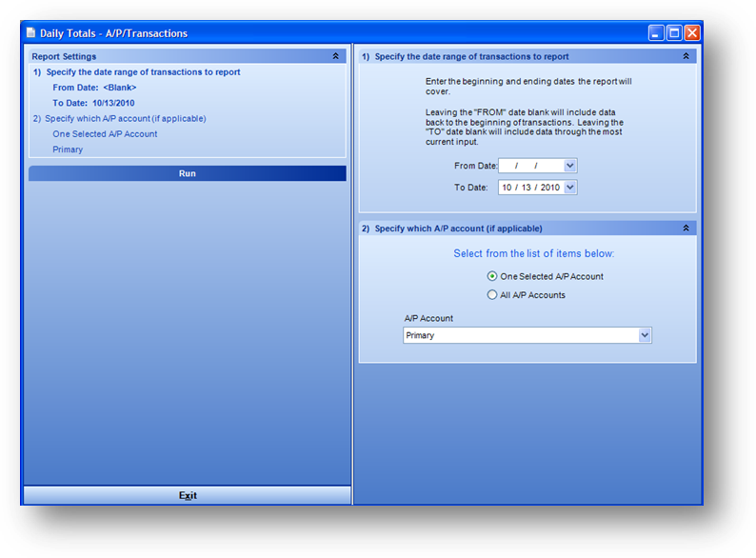Image resolution: width=756 pixels, height=558 pixels.
Task: Click the right A/P account section header
Action: point(527,229)
